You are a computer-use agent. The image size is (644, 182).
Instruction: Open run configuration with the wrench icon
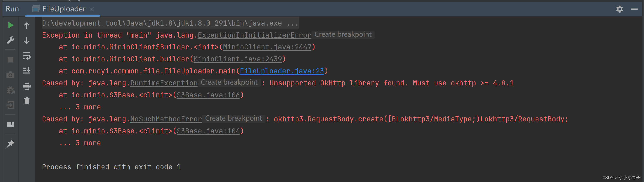point(10,40)
